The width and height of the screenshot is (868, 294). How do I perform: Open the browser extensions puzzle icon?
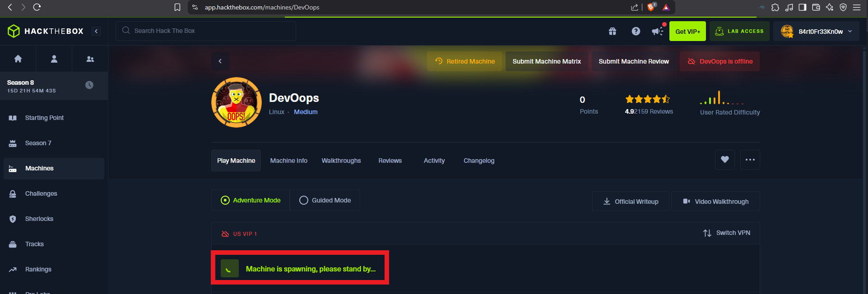point(775,7)
